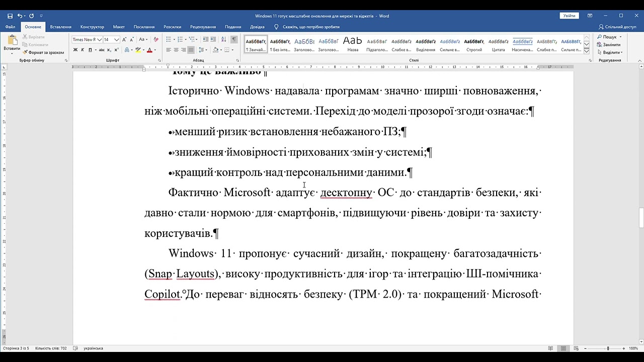Apply multilevel list icon
Viewport: 644px width, 362px height.
point(192,39)
